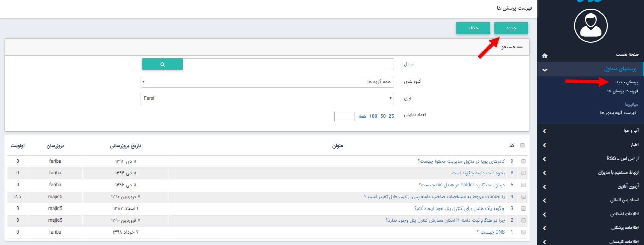Collapse the جستجو panel minus icon

(x=520, y=47)
